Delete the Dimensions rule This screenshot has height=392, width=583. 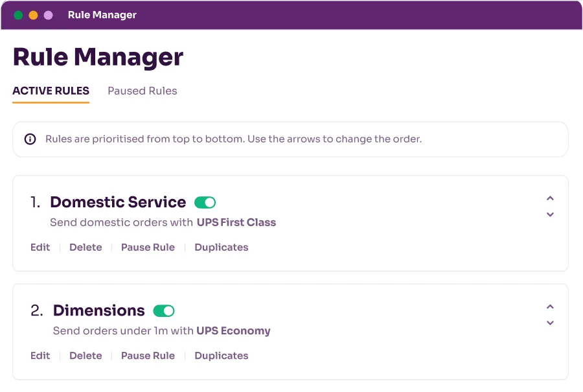pos(86,356)
